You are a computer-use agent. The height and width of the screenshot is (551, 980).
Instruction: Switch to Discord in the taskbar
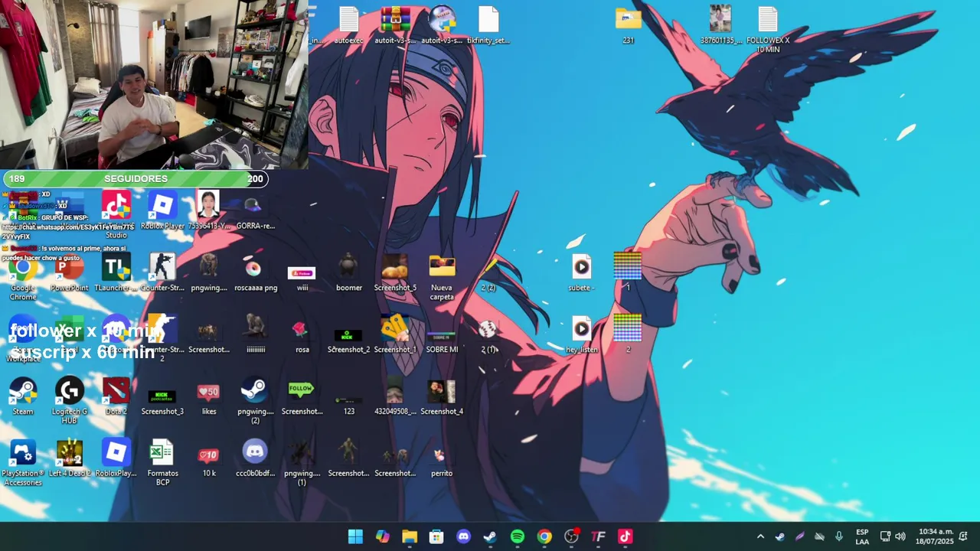click(x=463, y=536)
